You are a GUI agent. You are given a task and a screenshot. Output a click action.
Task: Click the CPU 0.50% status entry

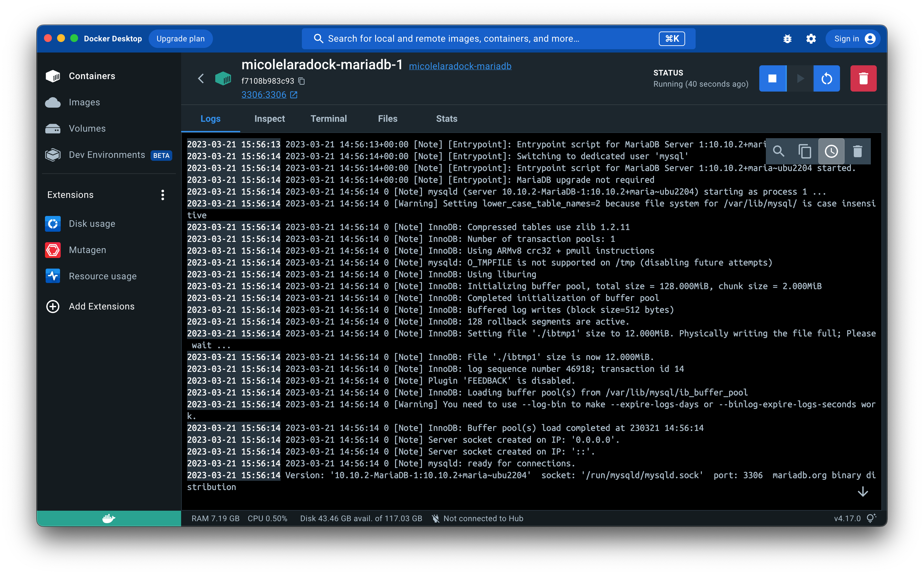click(267, 518)
